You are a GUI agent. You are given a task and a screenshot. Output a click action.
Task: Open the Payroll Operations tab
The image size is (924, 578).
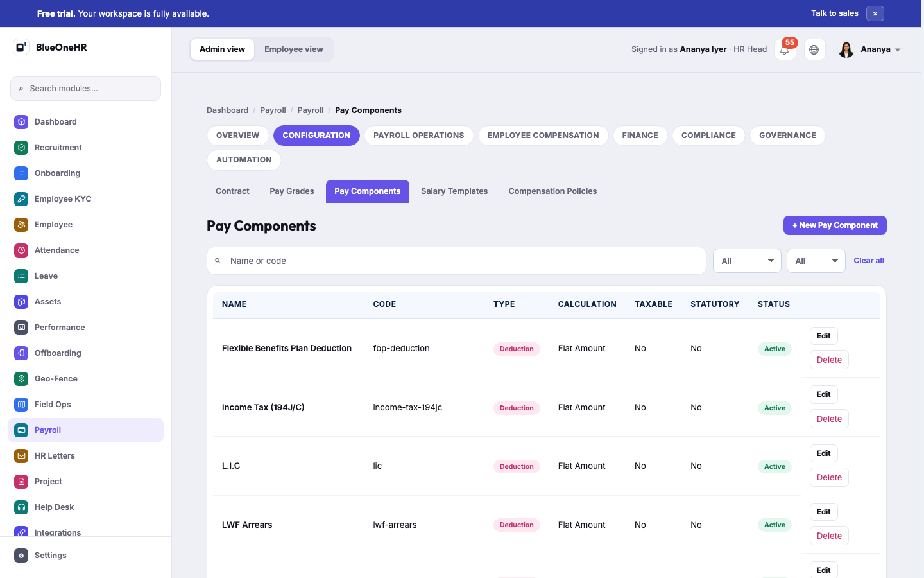(x=419, y=136)
